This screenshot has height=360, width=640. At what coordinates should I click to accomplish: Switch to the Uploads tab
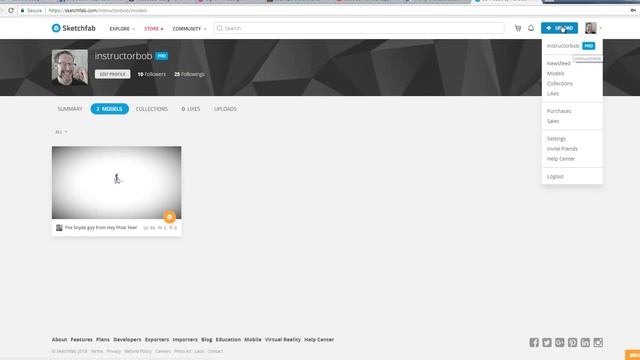click(225, 109)
